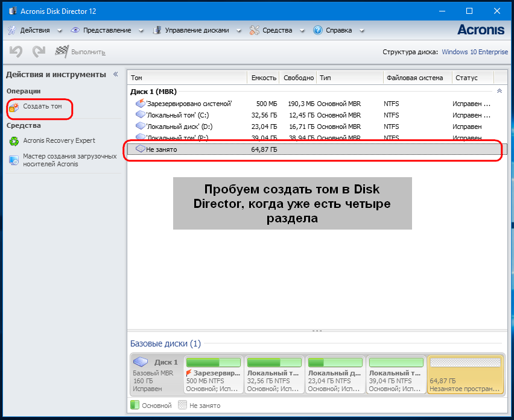This screenshot has height=420, width=514.
Task: Click the unallocated 64,87 ГБ disk block
Action: (x=465, y=374)
